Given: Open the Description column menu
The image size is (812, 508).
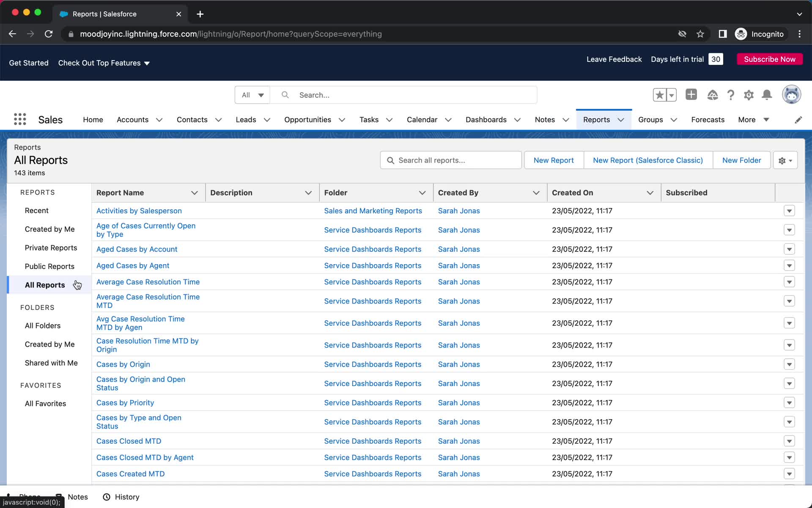Looking at the screenshot, I should coord(308,193).
